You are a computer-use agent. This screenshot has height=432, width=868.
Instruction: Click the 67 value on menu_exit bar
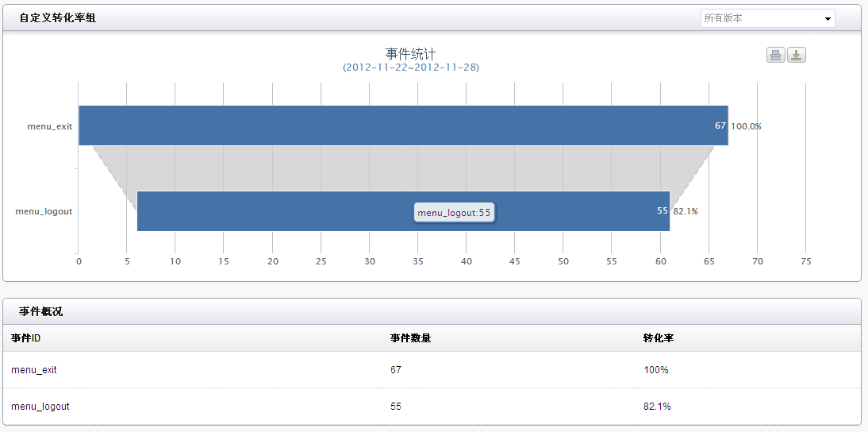720,125
